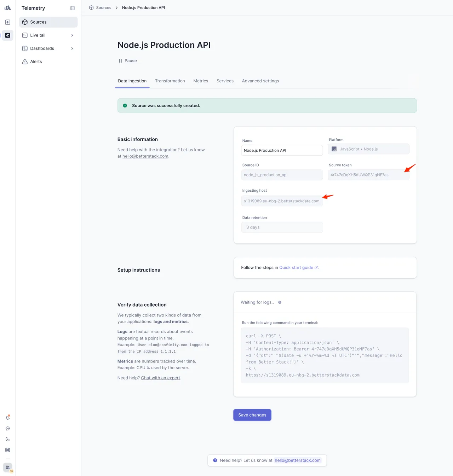The width and height of the screenshot is (453, 476).
Task: Click the 'Waiting for logs..' status text
Action: click(257, 302)
